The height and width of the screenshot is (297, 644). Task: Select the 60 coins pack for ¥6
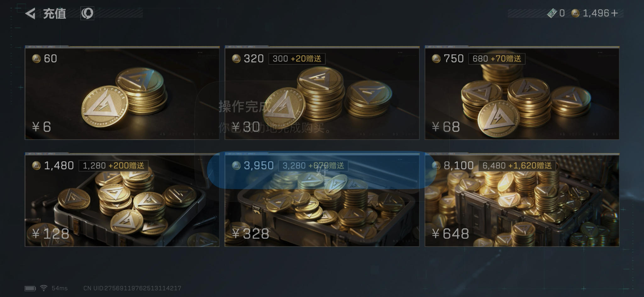(122, 93)
